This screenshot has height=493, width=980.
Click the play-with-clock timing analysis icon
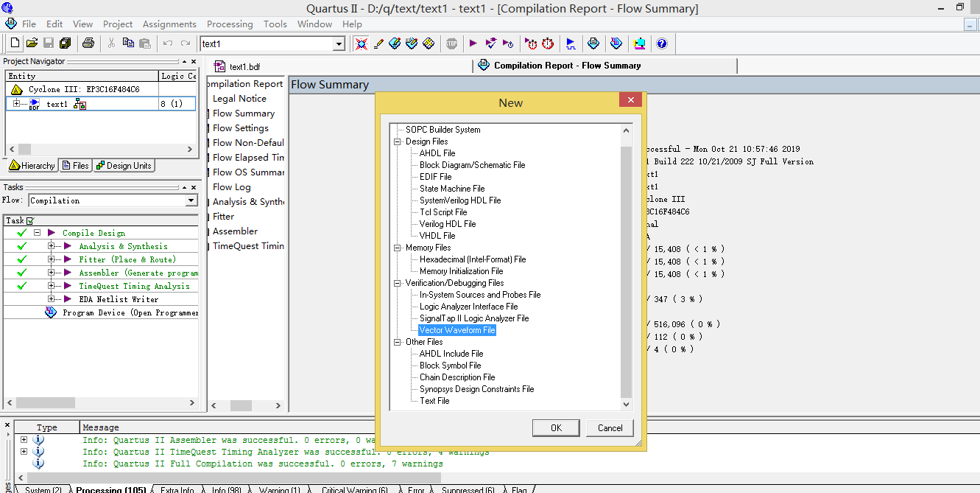510,43
